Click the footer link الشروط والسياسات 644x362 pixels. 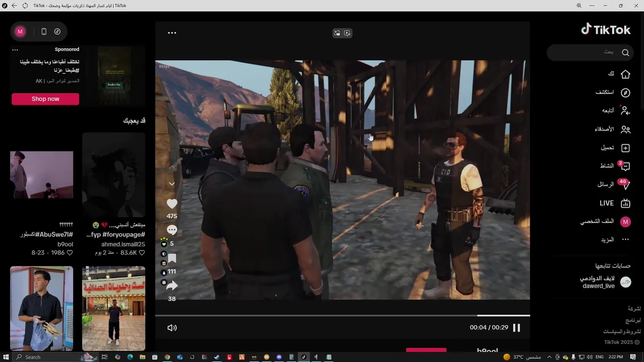(x=622, y=331)
